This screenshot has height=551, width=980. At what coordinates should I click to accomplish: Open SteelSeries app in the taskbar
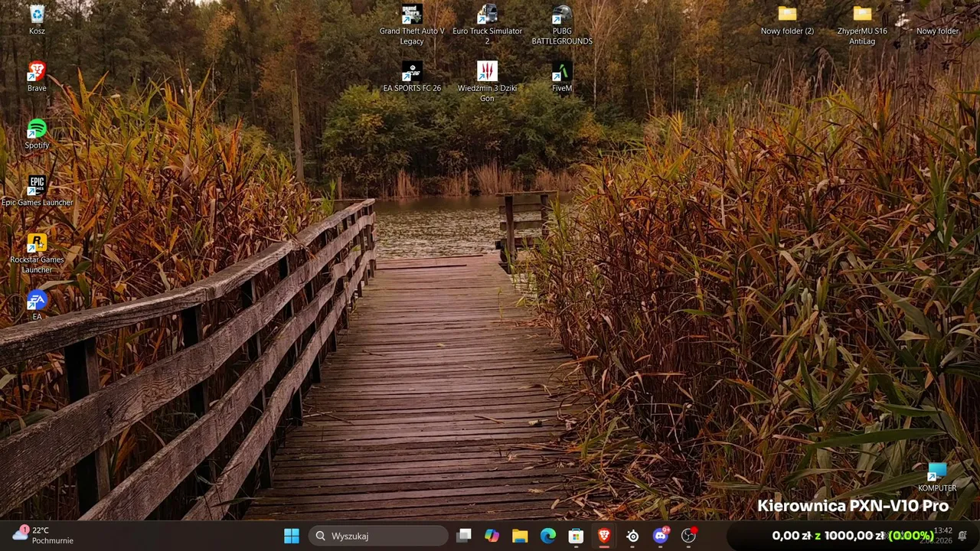(632, 536)
